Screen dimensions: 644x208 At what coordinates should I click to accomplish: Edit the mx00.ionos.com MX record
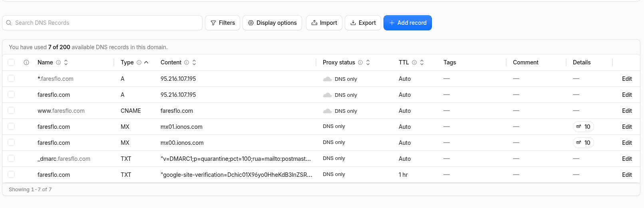[x=627, y=143]
